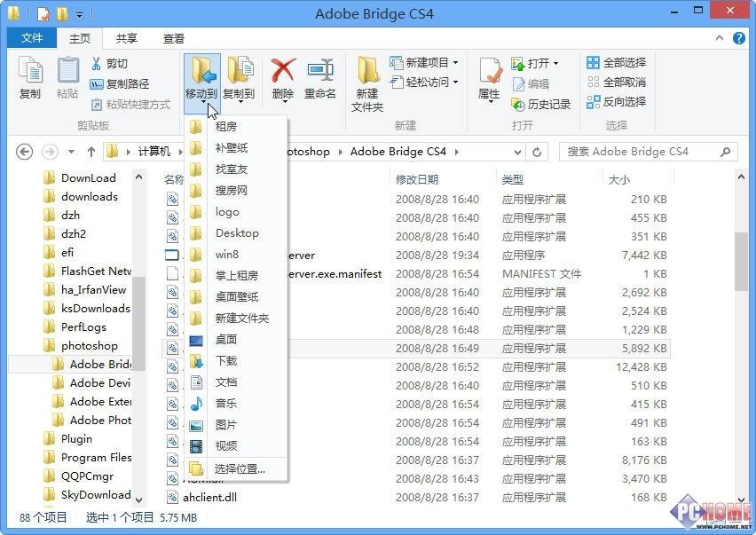The width and height of the screenshot is (756, 535).
Task: Click the 计算机 breadcrumb segment
Action: 154,152
